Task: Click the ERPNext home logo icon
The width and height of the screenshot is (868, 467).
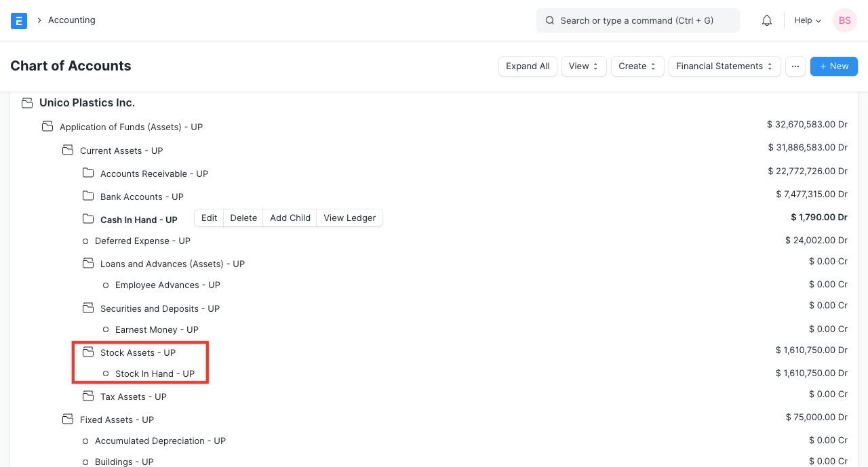Action: pos(19,20)
